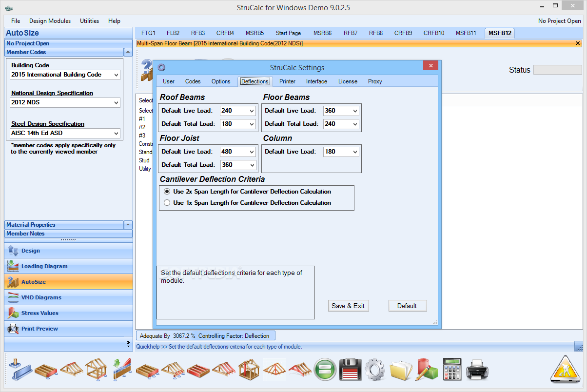Open the Utilities menu
The height and width of the screenshot is (392, 587).
pos(90,21)
